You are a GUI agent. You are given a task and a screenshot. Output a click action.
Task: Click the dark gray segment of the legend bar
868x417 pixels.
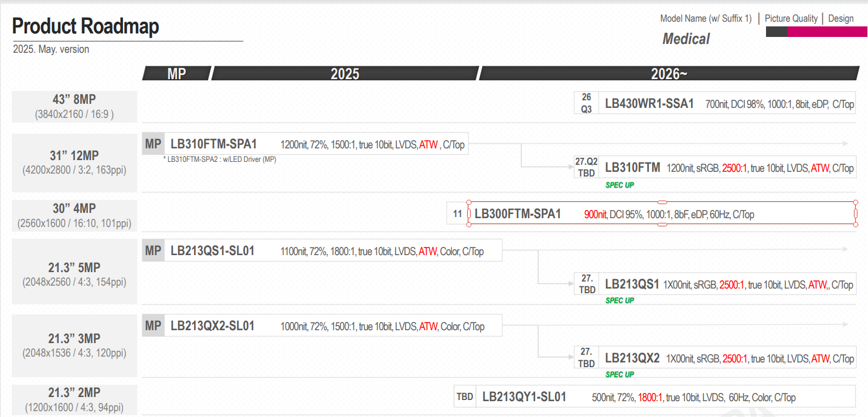777,32
